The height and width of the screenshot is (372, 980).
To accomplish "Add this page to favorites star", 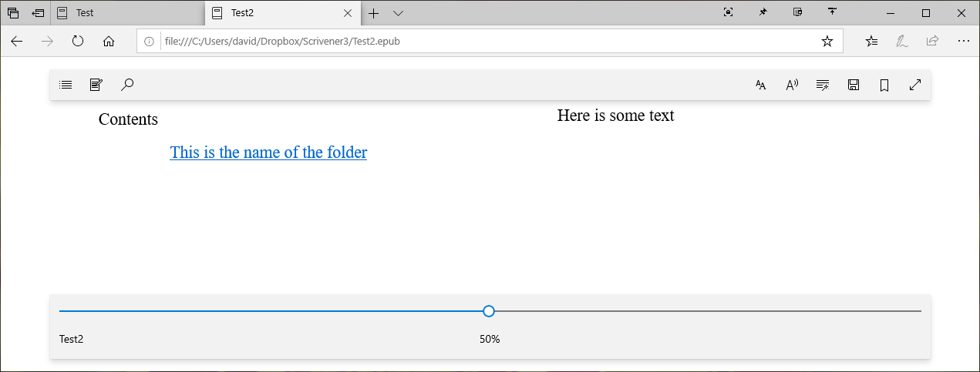I will tap(827, 42).
